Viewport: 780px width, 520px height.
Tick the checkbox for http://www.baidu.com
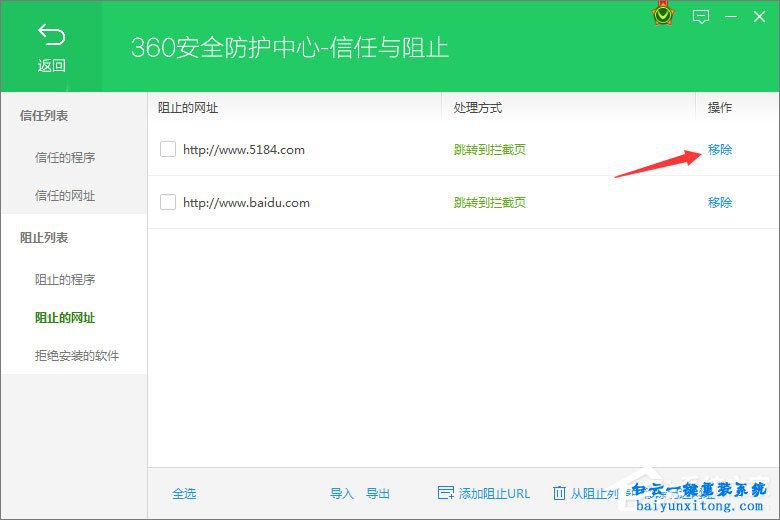[x=168, y=202]
